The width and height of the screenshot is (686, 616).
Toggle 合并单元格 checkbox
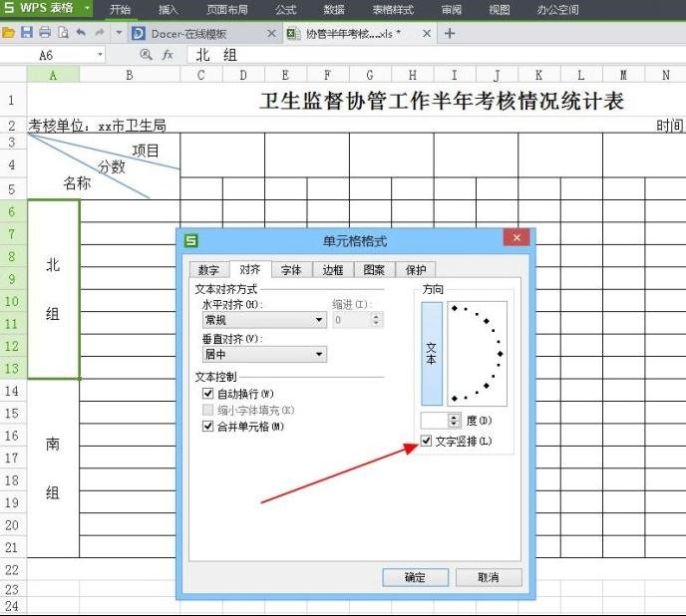point(208,427)
